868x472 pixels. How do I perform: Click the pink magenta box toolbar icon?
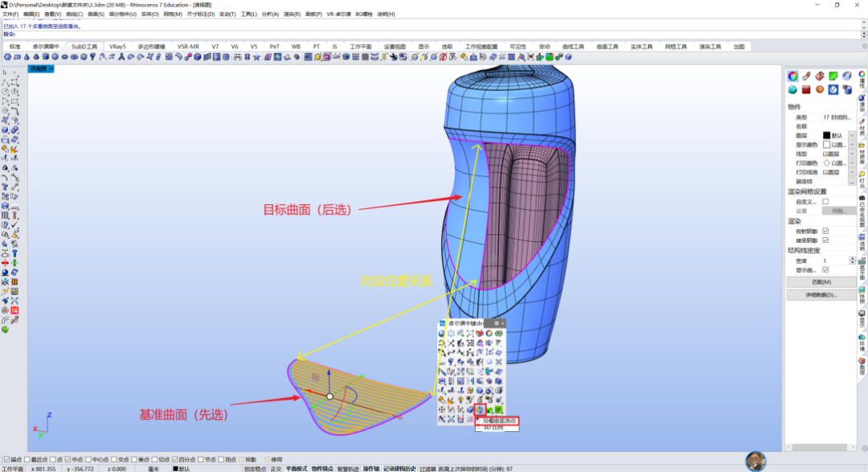coord(326,57)
